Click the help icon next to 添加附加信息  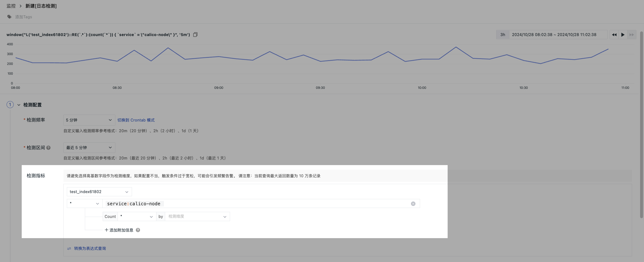coord(138,230)
